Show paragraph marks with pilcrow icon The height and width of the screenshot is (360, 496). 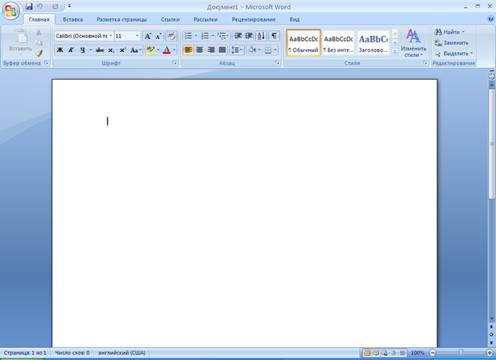274,36
